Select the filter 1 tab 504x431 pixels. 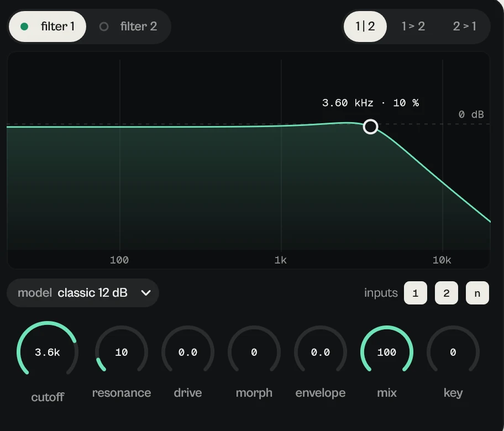pos(48,27)
